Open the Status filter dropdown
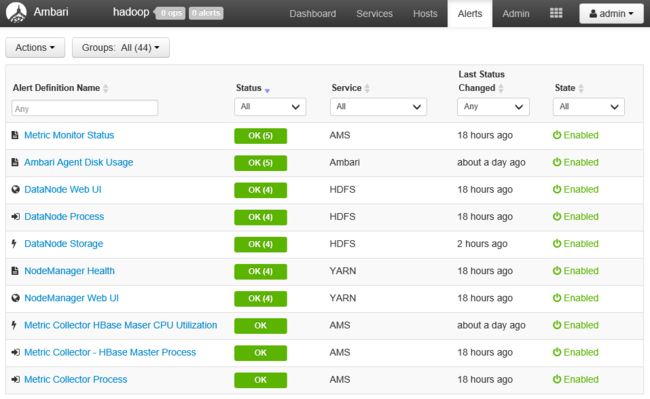This screenshot has width=650, height=399. point(270,107)
